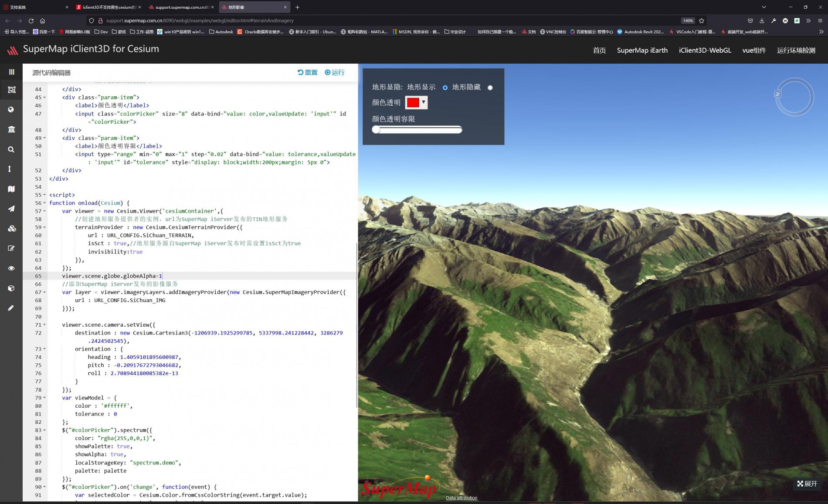Click the green extension icon in toolbar
Image resolution: width=828 pixels, height=504 pixels.
point(797,20)
